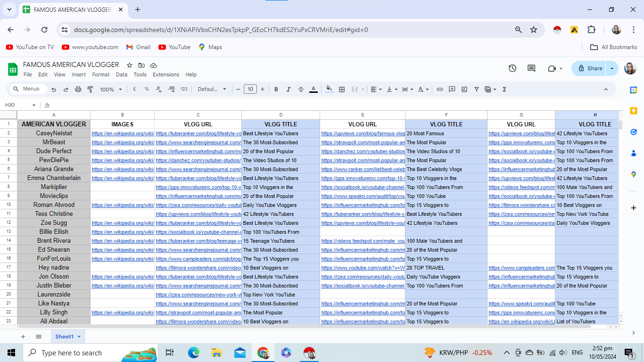Toggle bold formatting
The image size is (644, 362).
point(276,89)
